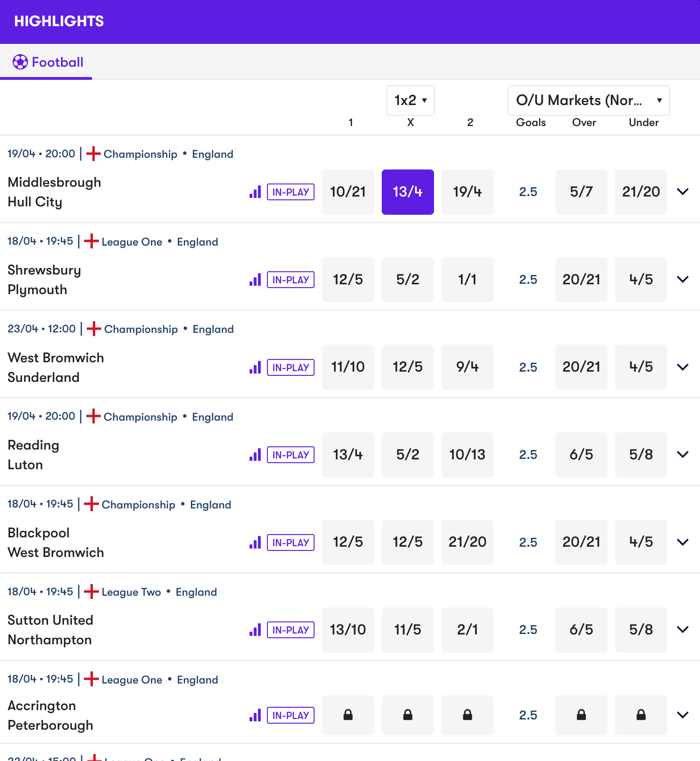The height and width of the screenshot is (761, 700).
Task: Open Blackpool vs West Bromwich match page
Action: [x=56, y=543]
